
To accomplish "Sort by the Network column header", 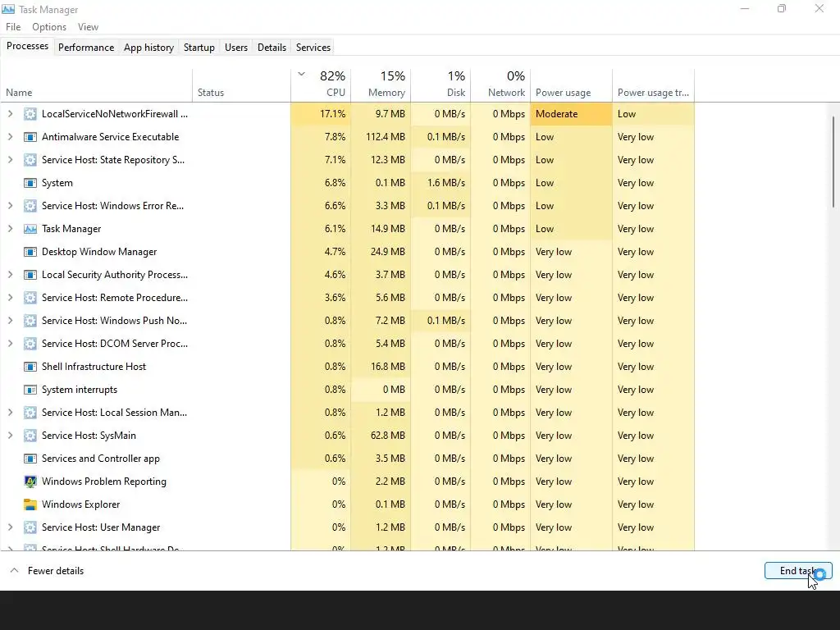I will [x=501, y=85].
